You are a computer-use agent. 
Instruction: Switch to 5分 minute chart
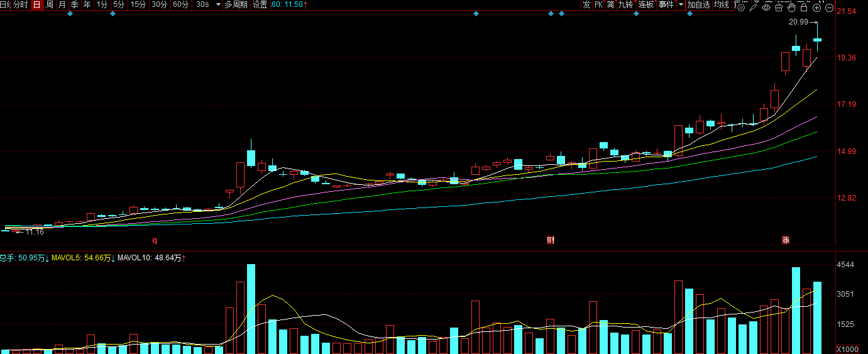tap(119, 4)
